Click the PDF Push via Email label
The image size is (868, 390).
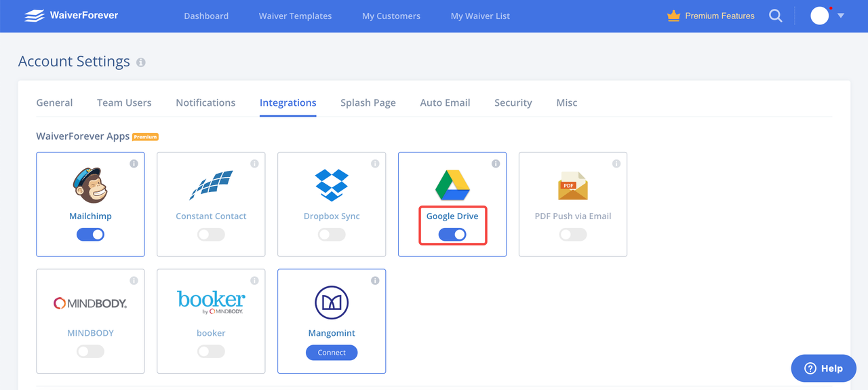[x=573, y=216]
